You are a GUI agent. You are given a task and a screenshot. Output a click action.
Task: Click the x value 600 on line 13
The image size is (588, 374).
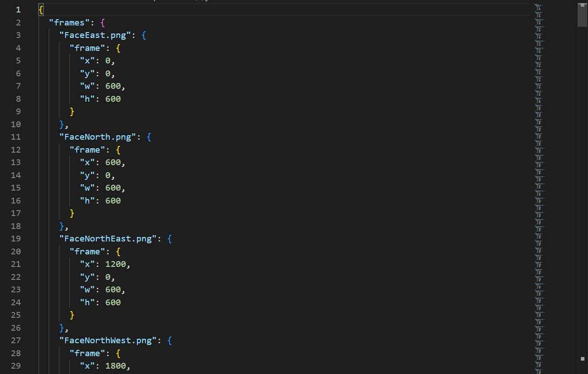[x=113, y=162]
